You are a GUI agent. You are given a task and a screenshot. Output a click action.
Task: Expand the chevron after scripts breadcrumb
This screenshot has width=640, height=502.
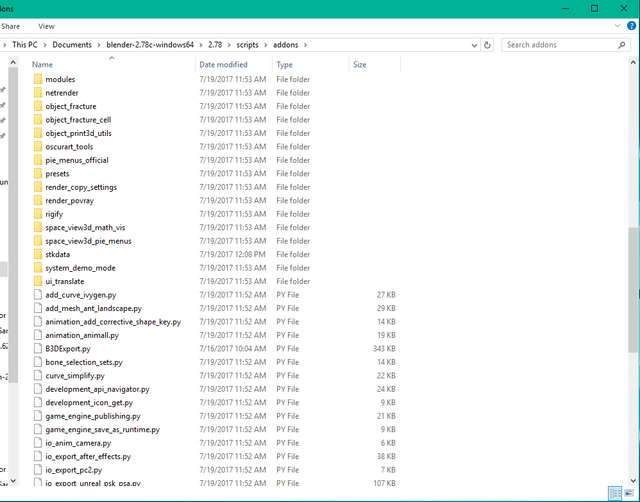pos(266,45)
